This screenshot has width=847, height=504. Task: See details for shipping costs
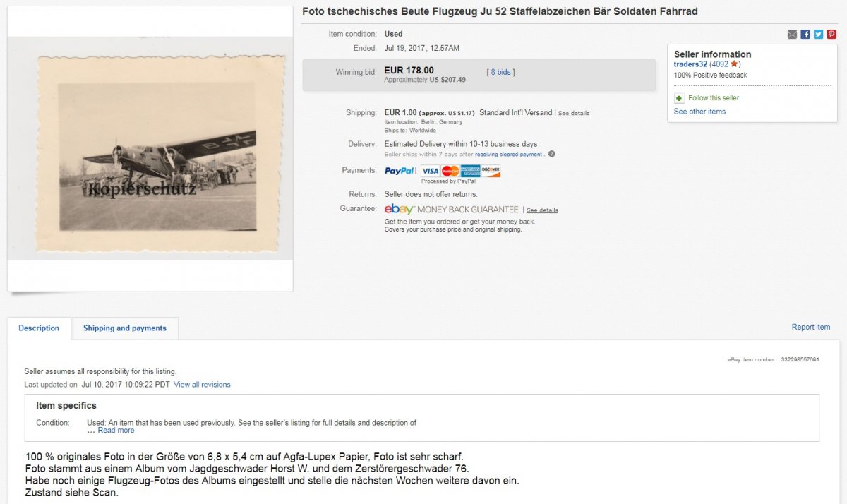tap(574, 114)
